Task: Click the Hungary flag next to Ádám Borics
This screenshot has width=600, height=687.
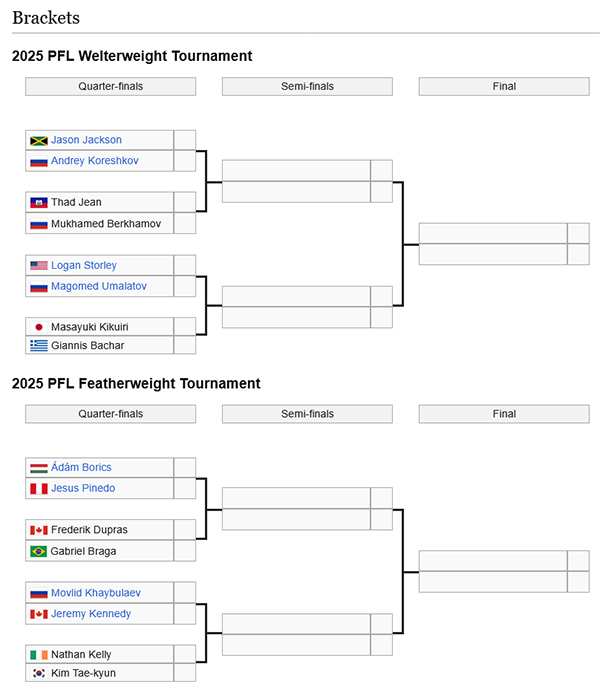Action: click(39, 468)
